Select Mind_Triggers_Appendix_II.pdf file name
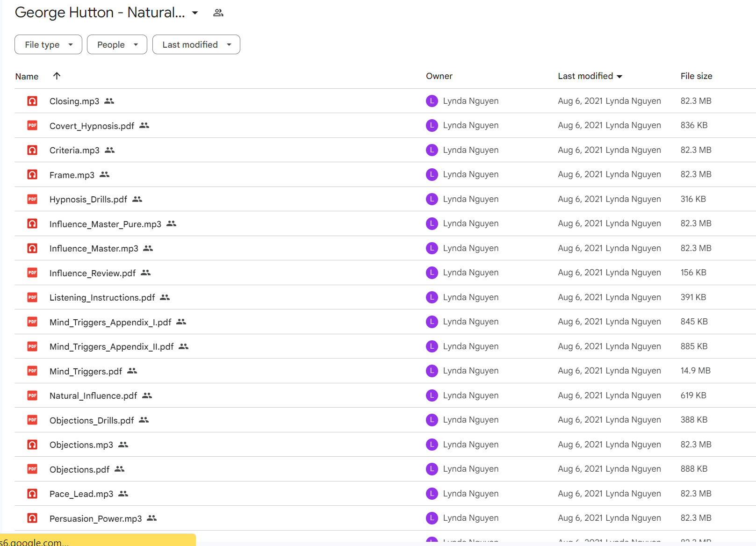Image resolution: width=756 pixels, height=546 pixels. pos(112,346)
